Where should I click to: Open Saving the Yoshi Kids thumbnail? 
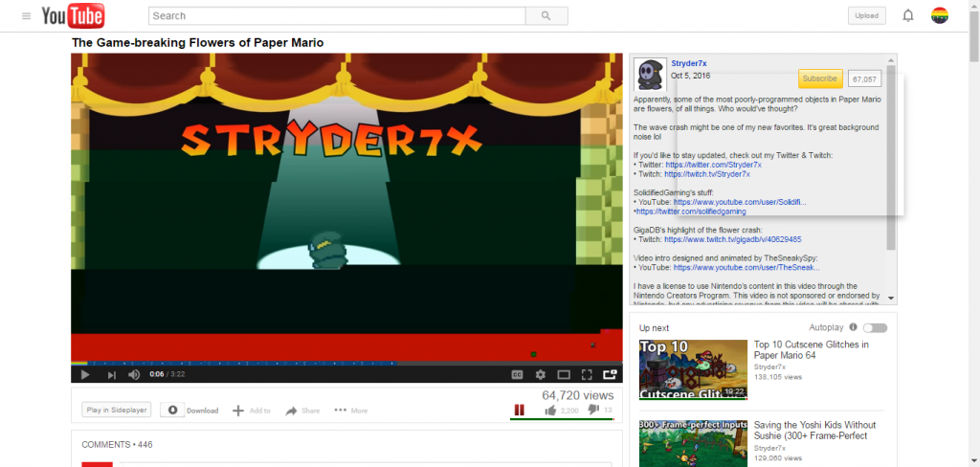point(693,443)
